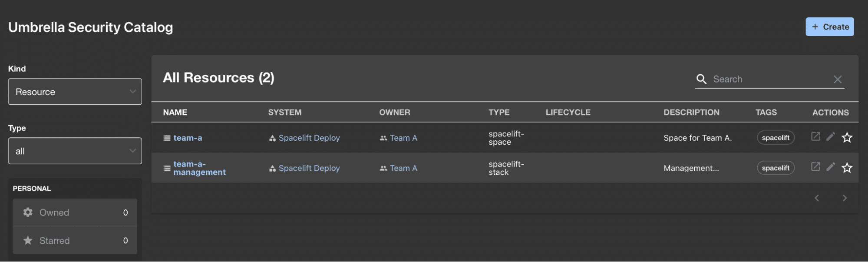Select the Owned filter in Personal
The height and width of the screenshot is (262, 868).
(x=75, y=212)
